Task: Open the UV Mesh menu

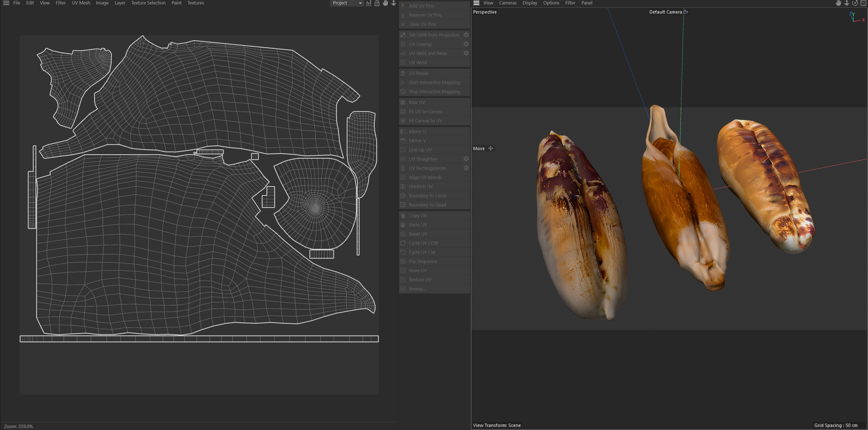Action: [x=81, y=3]
